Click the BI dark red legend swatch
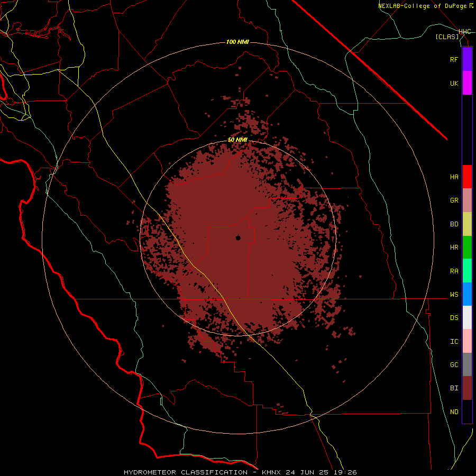The width and height of the screenshot is (476, 476). tap(467, 388)
